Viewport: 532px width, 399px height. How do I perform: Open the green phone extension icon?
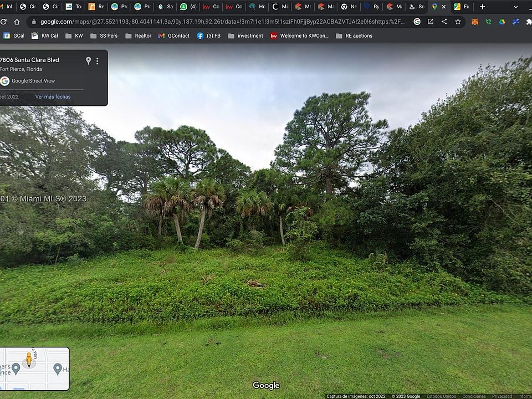[x=488, y=22]
